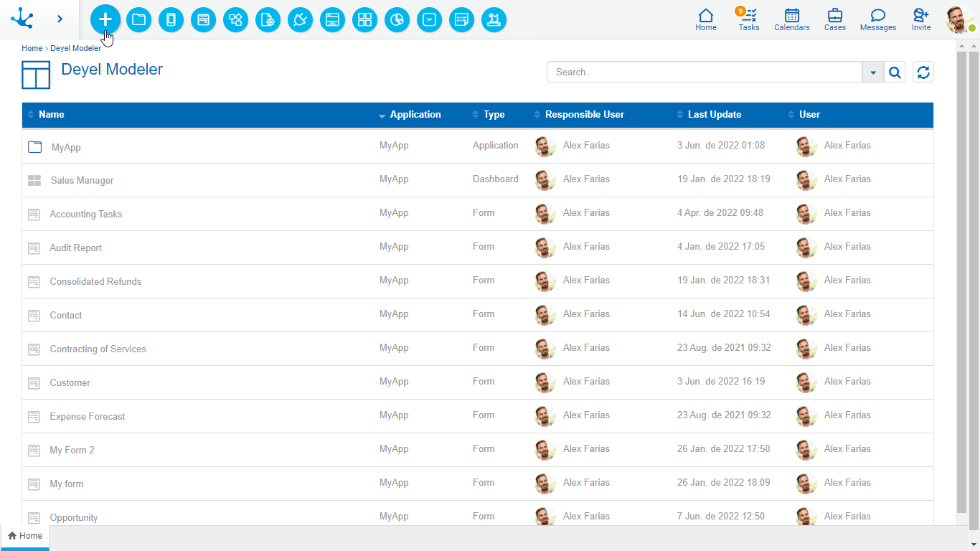Open the folder application icon in toolbar
The height and width of the screenshot is (551, 980).
tap(138, 20)
